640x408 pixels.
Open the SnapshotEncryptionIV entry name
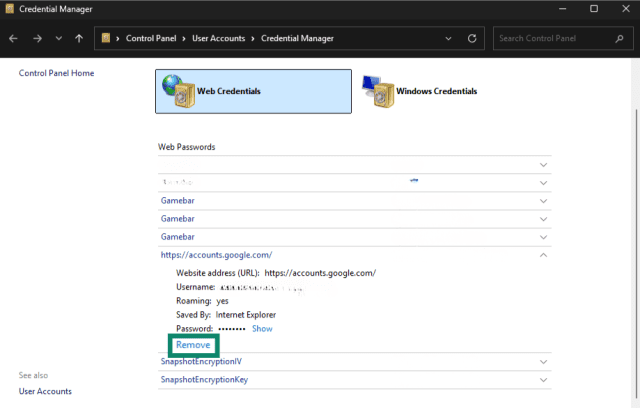201,361
